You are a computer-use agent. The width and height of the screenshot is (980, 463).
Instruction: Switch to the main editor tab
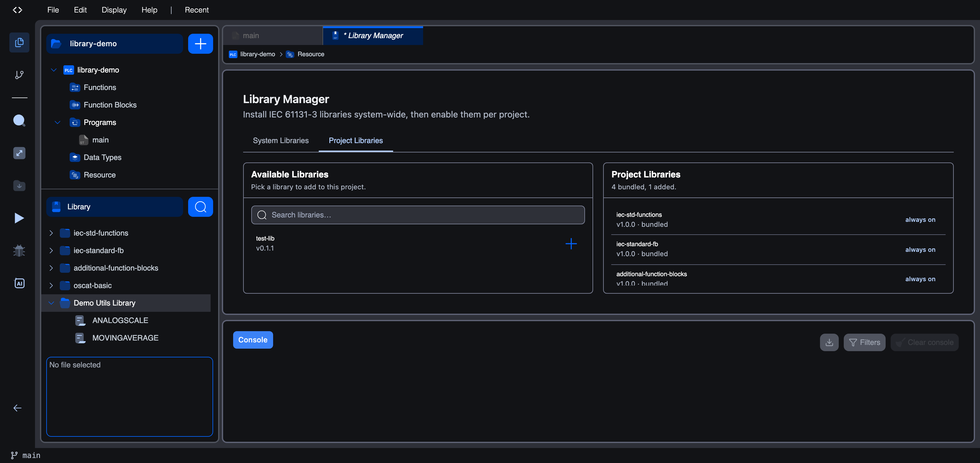(273, 36)
